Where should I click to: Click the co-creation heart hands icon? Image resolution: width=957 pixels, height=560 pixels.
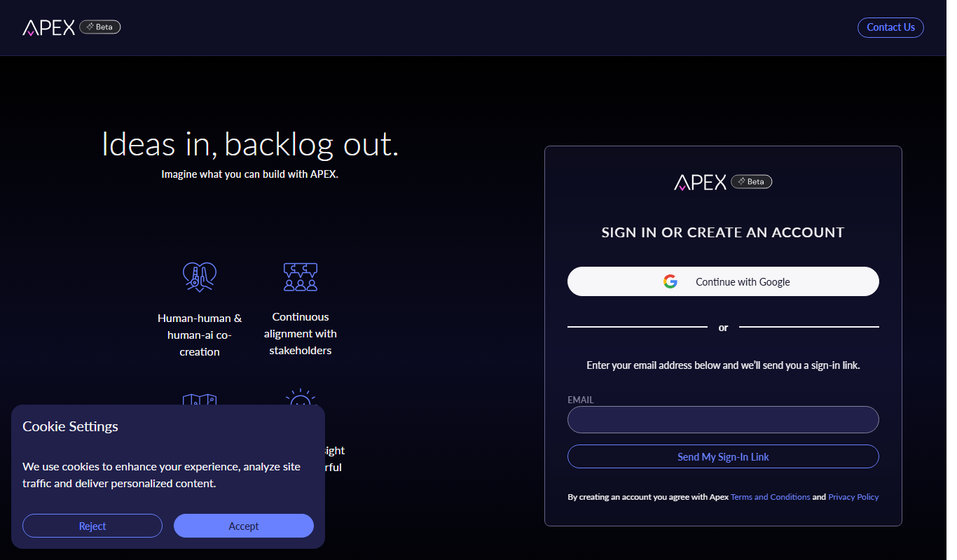[200, 276]
